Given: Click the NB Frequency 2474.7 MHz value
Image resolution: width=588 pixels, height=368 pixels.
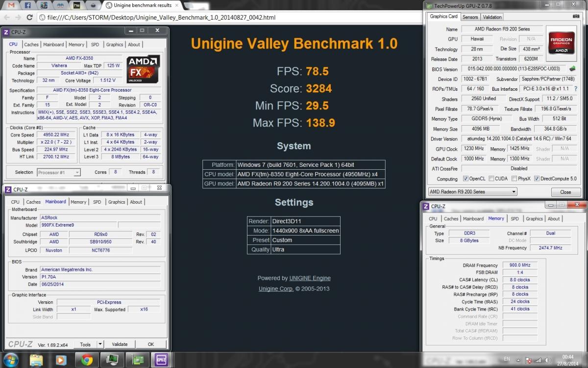Looking at the screenshot, I should pyautogui.click(x=550, y=248).
